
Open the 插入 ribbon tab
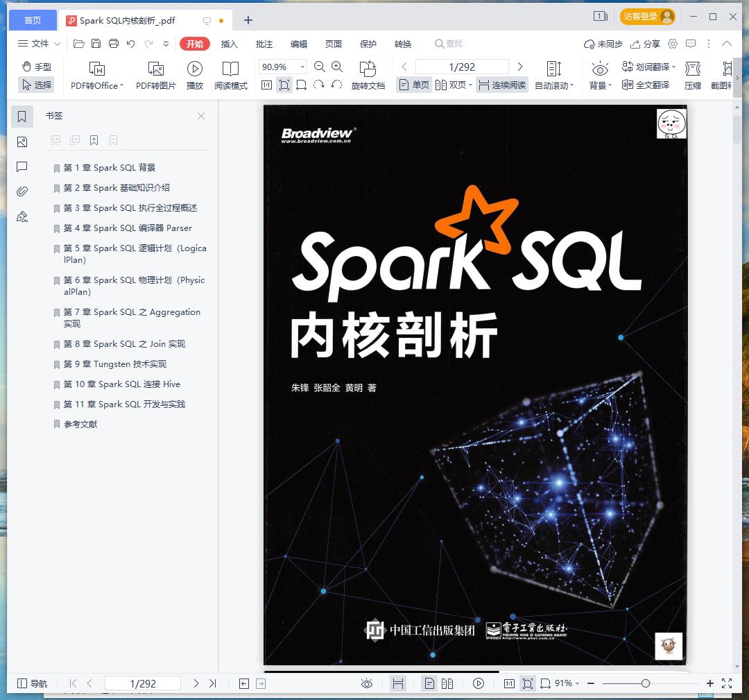pos(230,44)
